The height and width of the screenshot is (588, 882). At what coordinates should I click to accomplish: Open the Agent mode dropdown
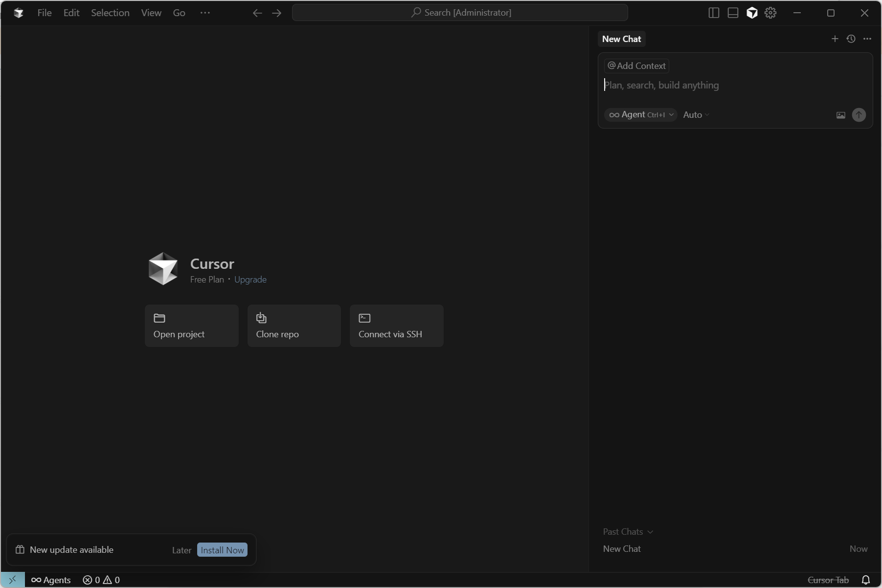click(x=641, y=115)
